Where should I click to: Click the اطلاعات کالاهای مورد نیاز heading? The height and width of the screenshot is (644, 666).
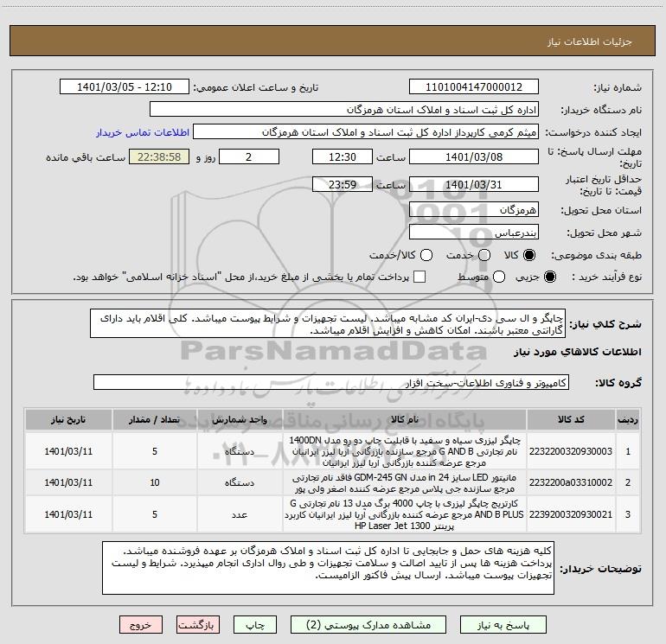click(x=578, y=352)
